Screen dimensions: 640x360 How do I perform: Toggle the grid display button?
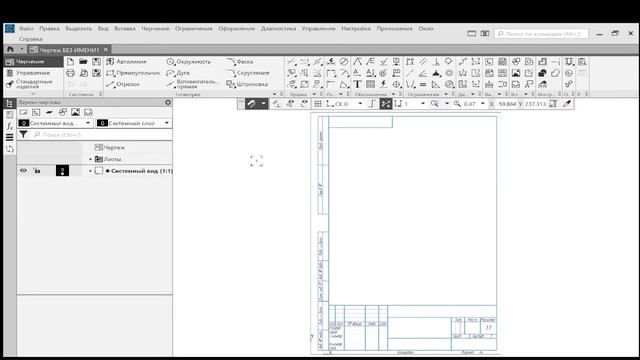point(318,104)
